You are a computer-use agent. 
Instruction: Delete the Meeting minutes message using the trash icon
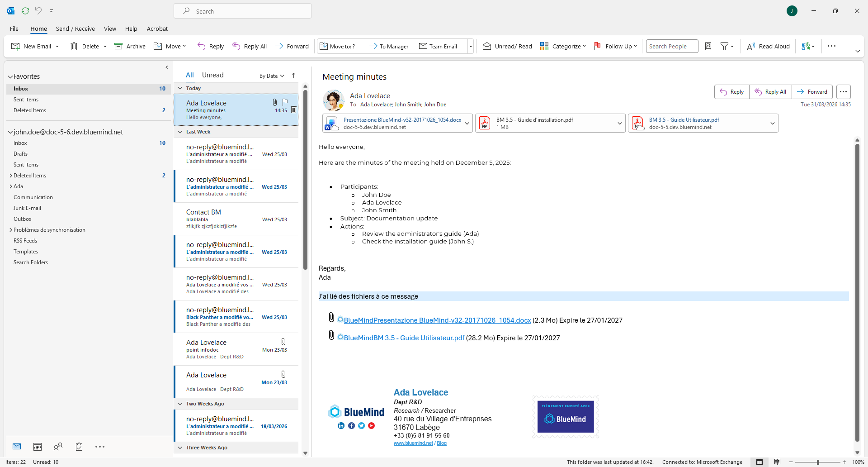[x=293, y=110]
